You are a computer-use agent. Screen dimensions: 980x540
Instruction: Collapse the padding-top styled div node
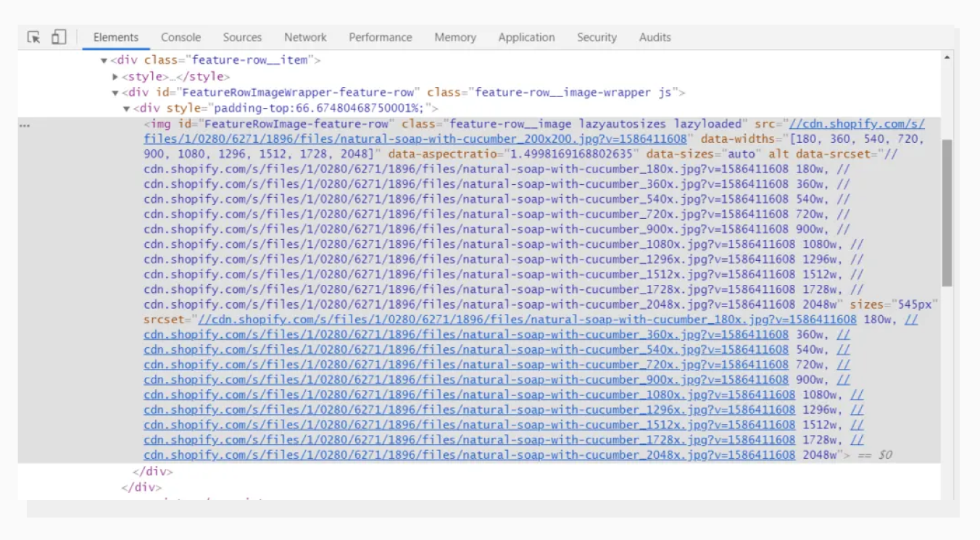[126, 108]
